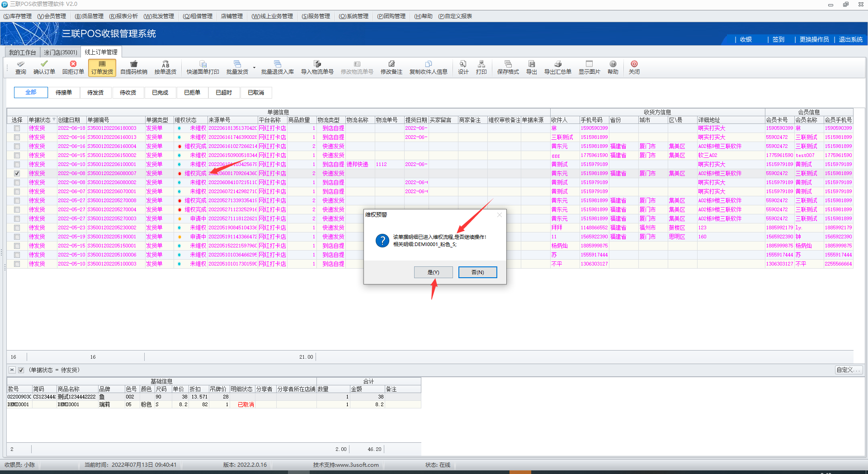Open 快递面单打印 waybill printing
Viewport: 868px width, 474px height.
click(203, 68)
